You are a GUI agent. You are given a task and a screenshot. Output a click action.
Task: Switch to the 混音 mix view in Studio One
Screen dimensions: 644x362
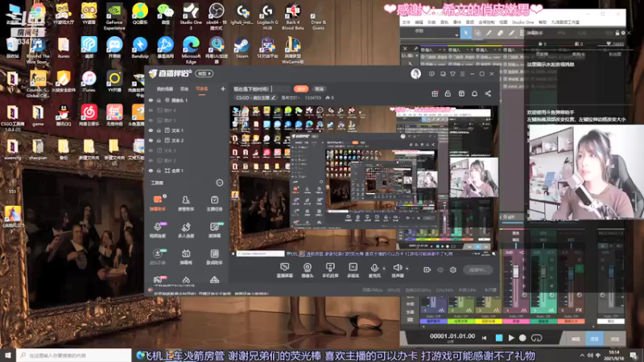[594, 339]
